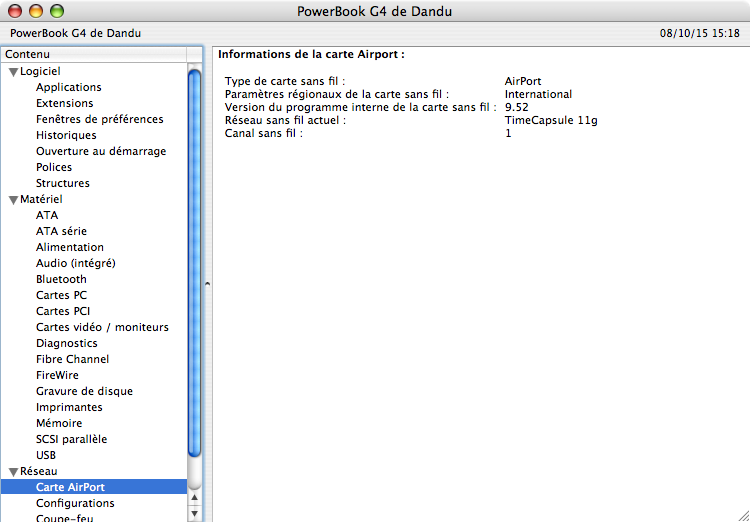The image size is (750, 522).
Task: Click PowerBook G4 de Dandu subtitle text
Action: (x=76, y=33)
